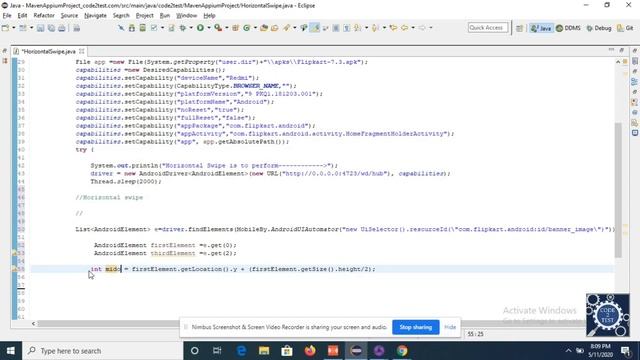Viewport: 640px width, 360px height.
Task: Click the Debug bug toolbar icon
Action: coord(182,28)
